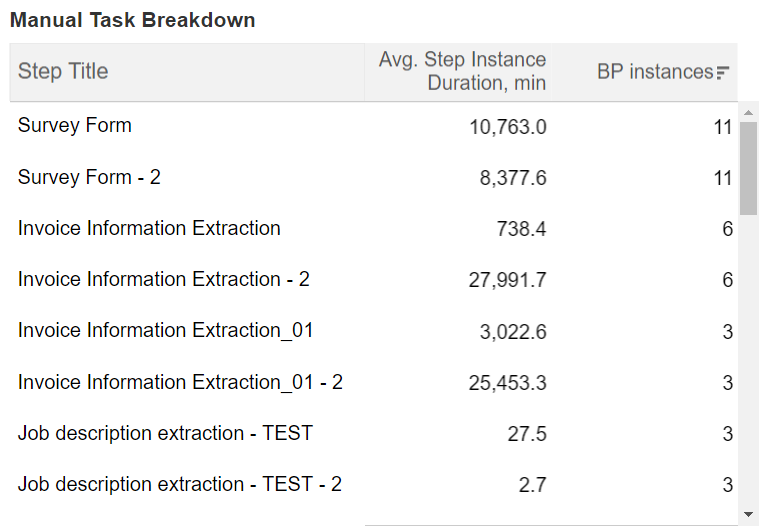
Task: Click the 10,763.0 duration cell
Action: point(508,127)
